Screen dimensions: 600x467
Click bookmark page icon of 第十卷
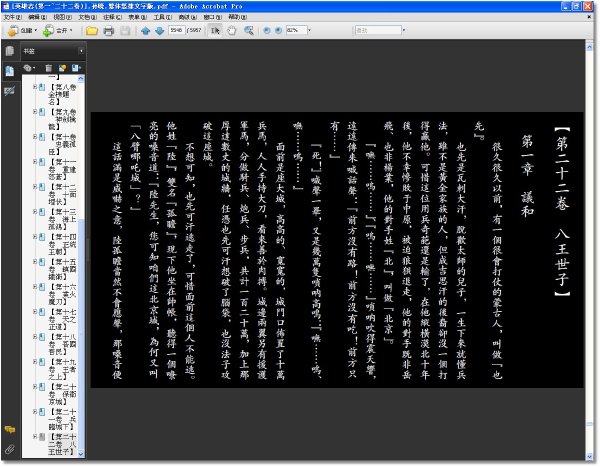42,137
